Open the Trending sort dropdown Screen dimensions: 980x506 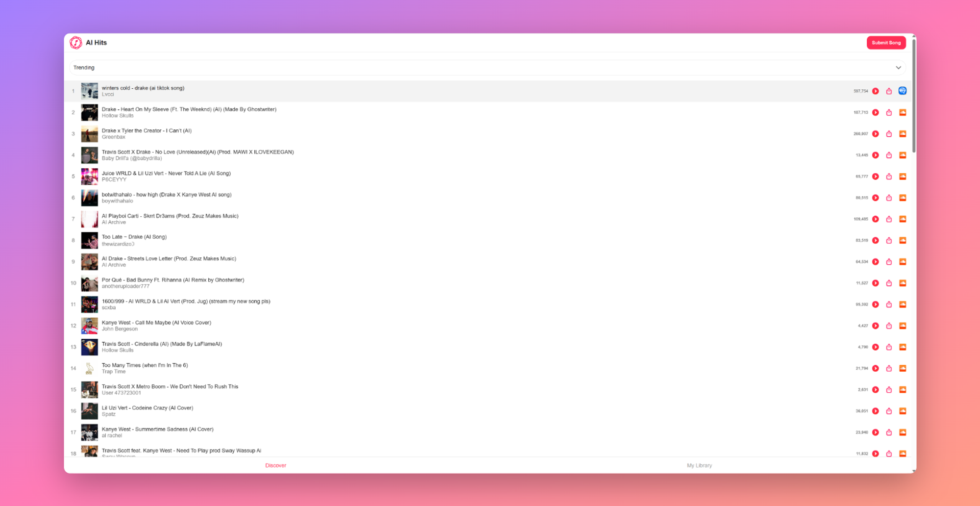click(x=488, y=68)
